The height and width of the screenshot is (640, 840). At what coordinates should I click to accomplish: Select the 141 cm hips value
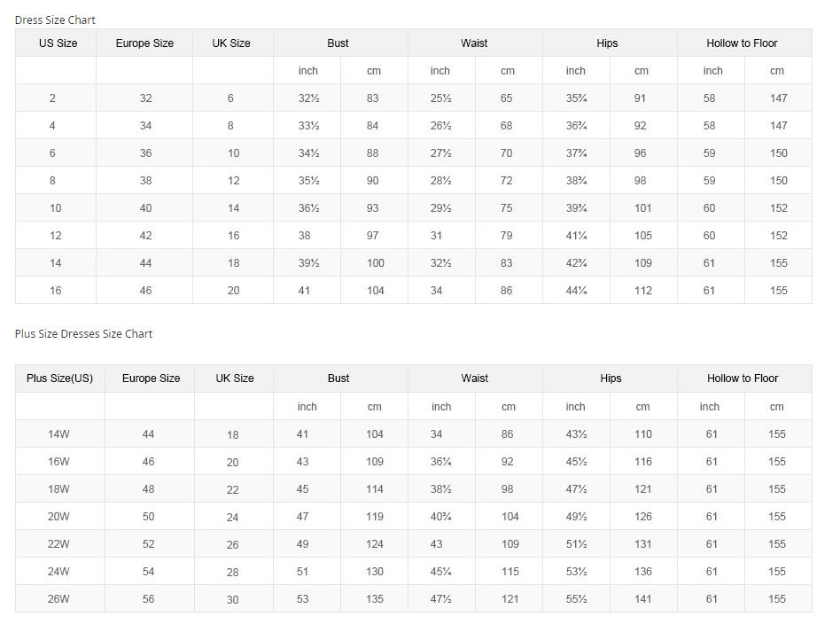(x=643, y=599)
